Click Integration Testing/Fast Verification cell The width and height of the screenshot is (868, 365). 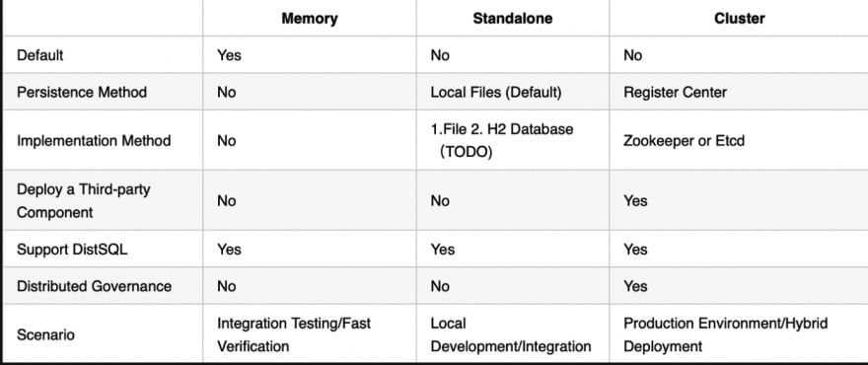(294, 334)
